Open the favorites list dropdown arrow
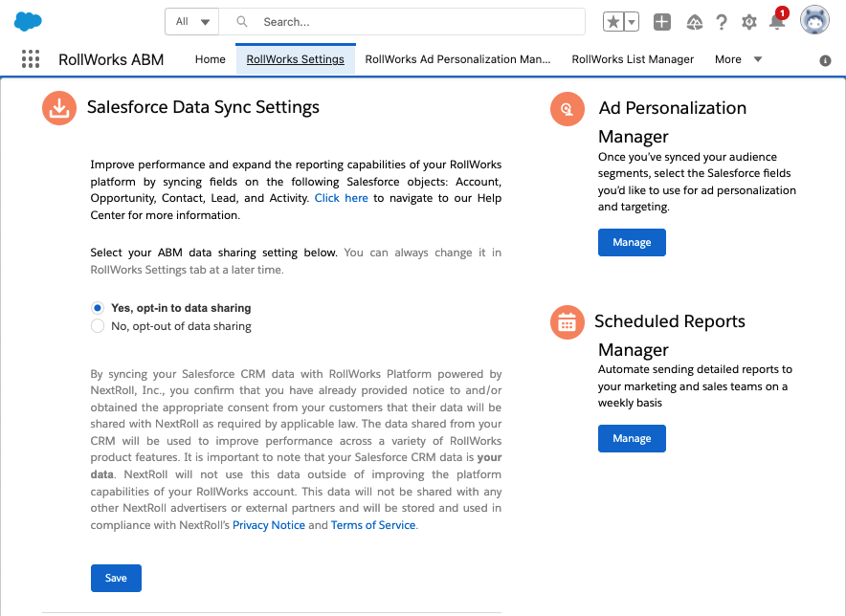The image size is (846, 616). coord(632,22)
